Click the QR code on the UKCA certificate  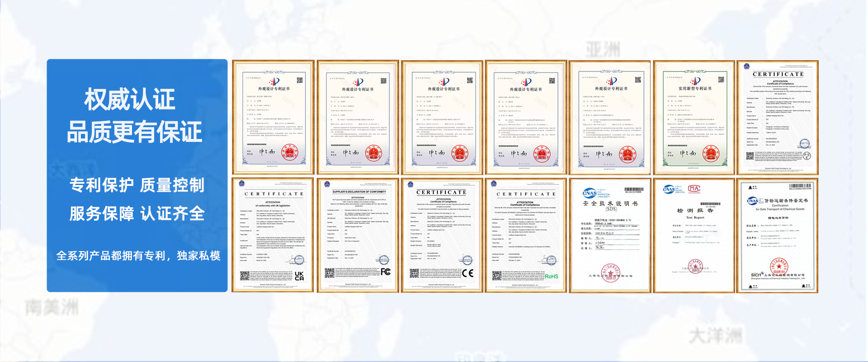[x=245, y=276]
